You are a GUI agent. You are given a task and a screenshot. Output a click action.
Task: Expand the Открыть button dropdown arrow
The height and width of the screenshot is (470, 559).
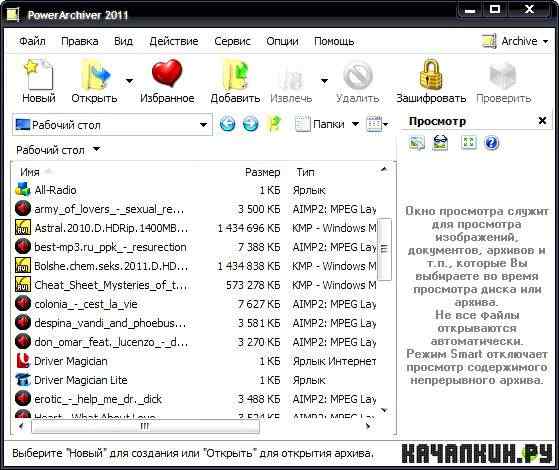[x=130, y=81]
